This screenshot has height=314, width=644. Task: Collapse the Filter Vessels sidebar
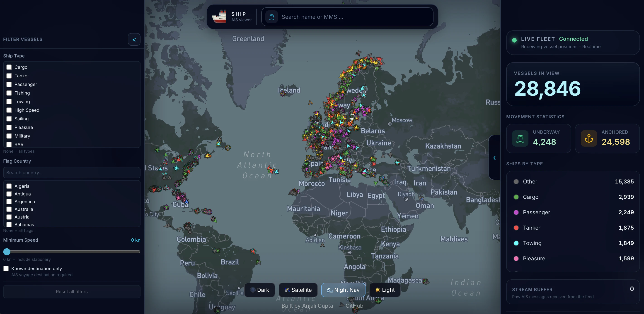coord(134,39)
